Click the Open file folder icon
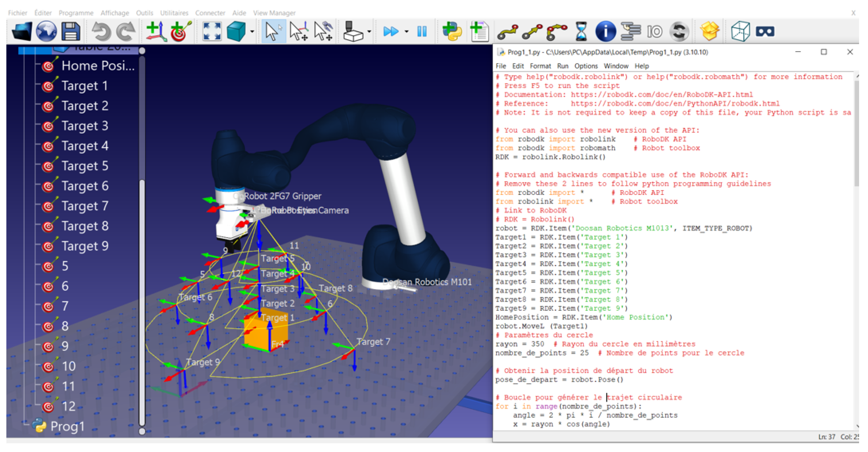This screenshot has width=868, height=452. (x=22, y=32)
